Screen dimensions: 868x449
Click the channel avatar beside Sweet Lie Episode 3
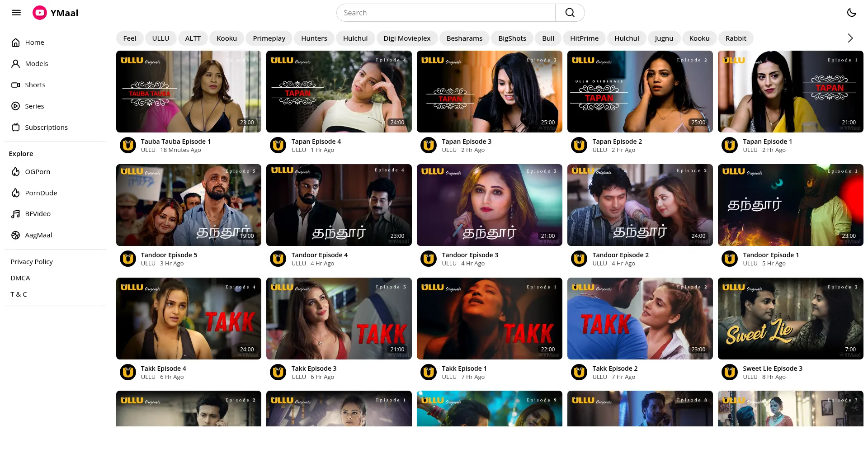click(x=730, y=372)
